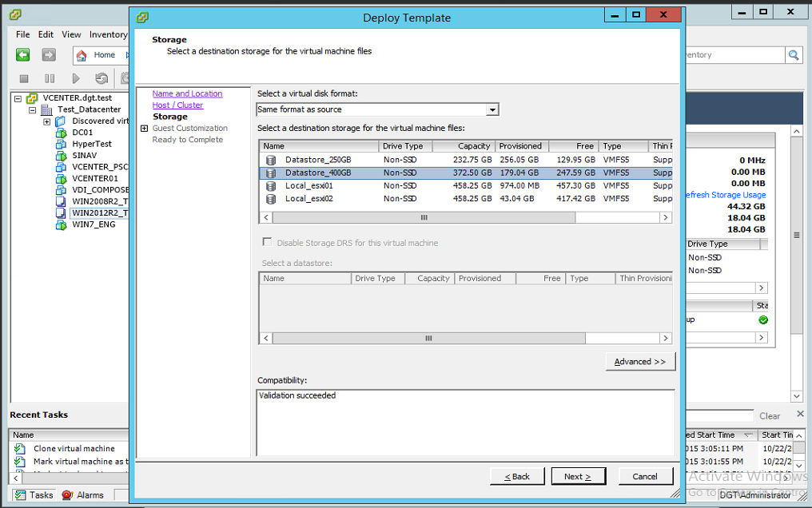
Task: Sort destination storage by Free column
Action: pyautogui.click(x=573, y=146)
